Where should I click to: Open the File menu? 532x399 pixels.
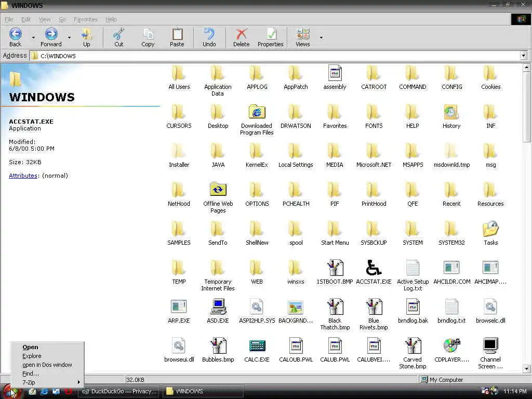[9, 19]
